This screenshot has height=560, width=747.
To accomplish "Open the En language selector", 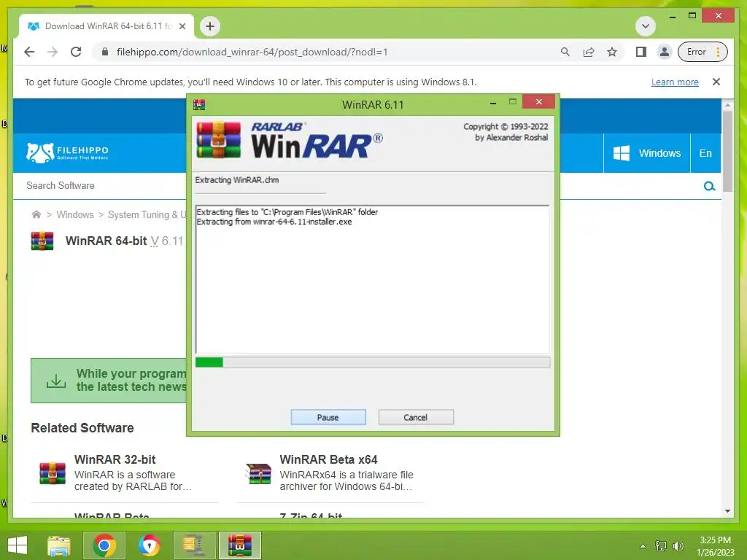I will [x=705, y=153].
